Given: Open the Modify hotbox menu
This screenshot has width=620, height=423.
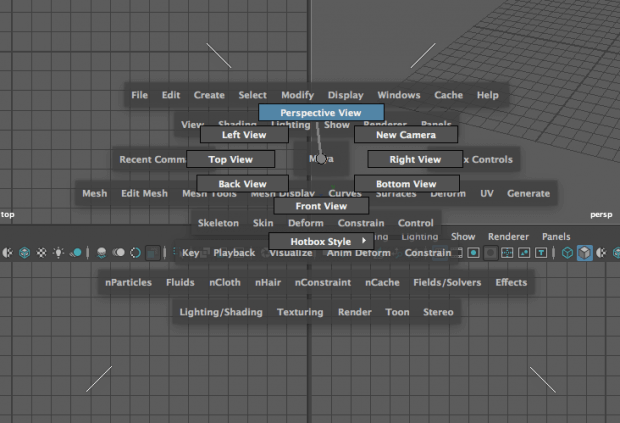Looking at the screenshot, I should point(297,95).
